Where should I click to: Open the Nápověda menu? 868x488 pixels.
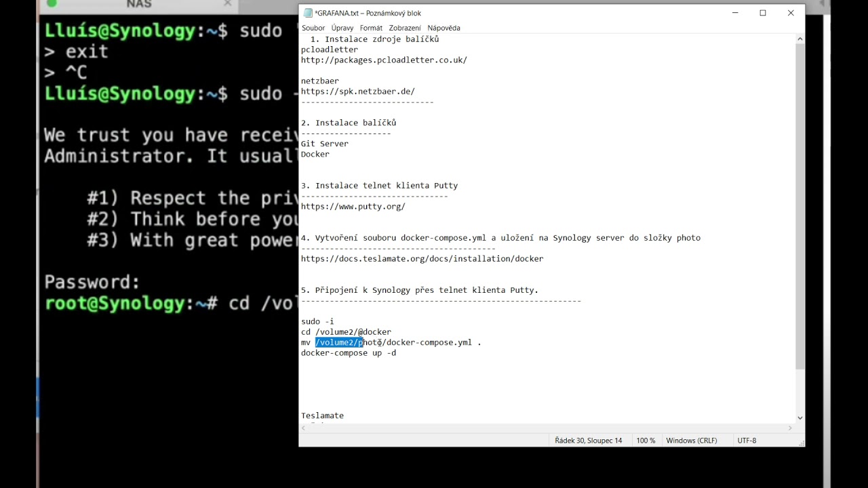(x=443, y=28)
